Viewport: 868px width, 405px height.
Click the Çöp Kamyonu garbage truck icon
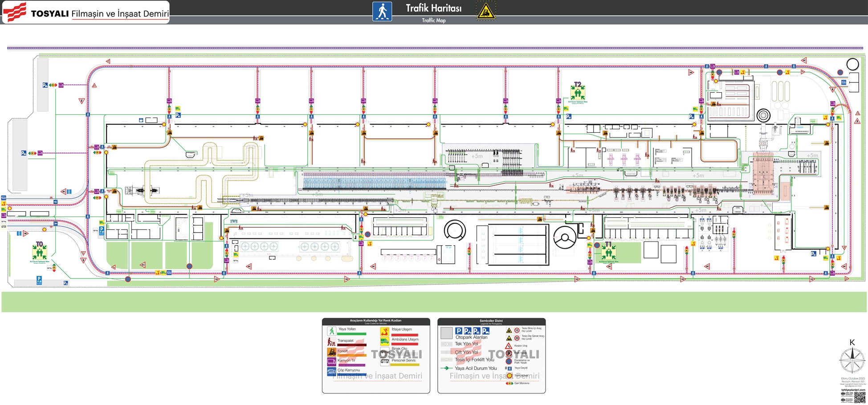[x=331, y=371]
